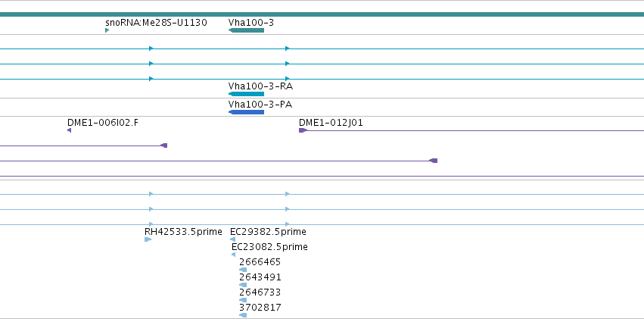
Task: Click the 3702817 label
Action: (260, 308)
